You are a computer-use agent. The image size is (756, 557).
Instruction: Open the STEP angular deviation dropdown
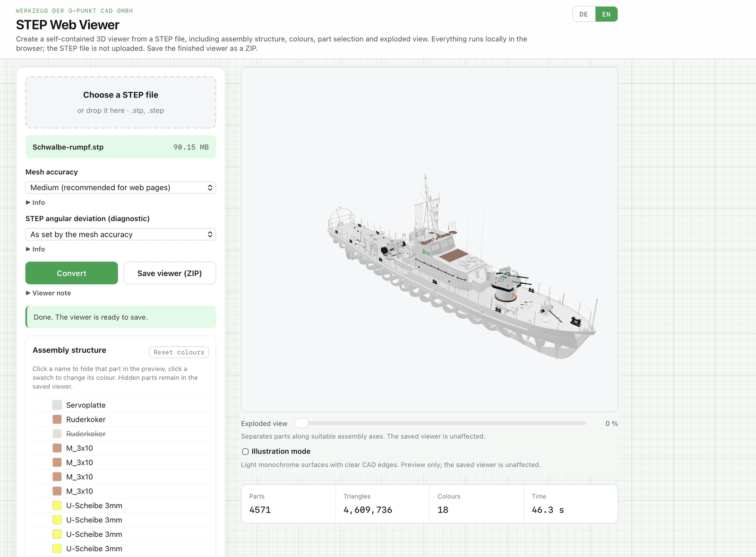tap(120, 235)
